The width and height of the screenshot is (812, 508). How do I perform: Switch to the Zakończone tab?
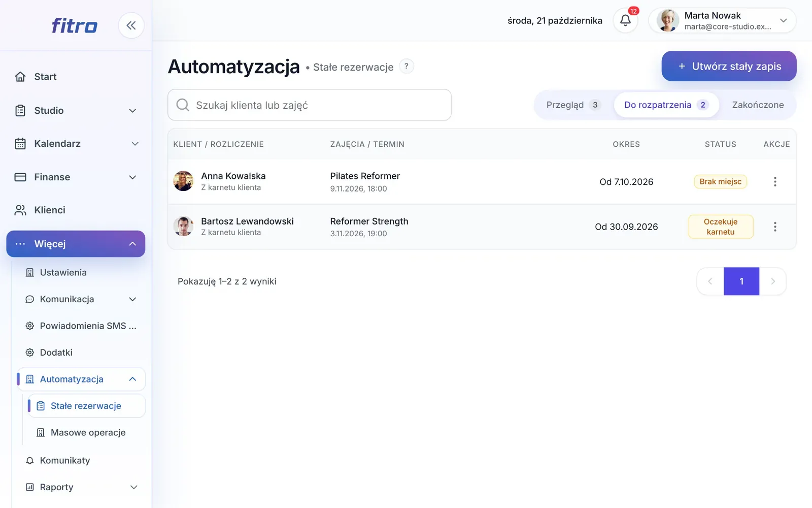pyautogui.click(x=758, y=105)
